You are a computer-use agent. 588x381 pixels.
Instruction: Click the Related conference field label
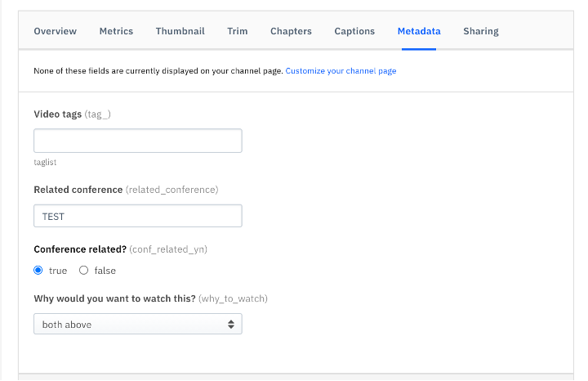coord(78,190)
